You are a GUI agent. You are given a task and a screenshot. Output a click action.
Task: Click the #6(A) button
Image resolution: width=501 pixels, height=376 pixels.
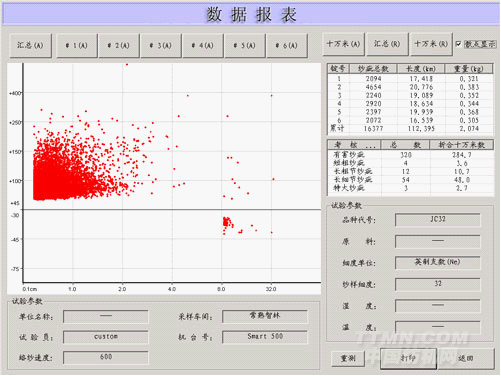[287, 45]
